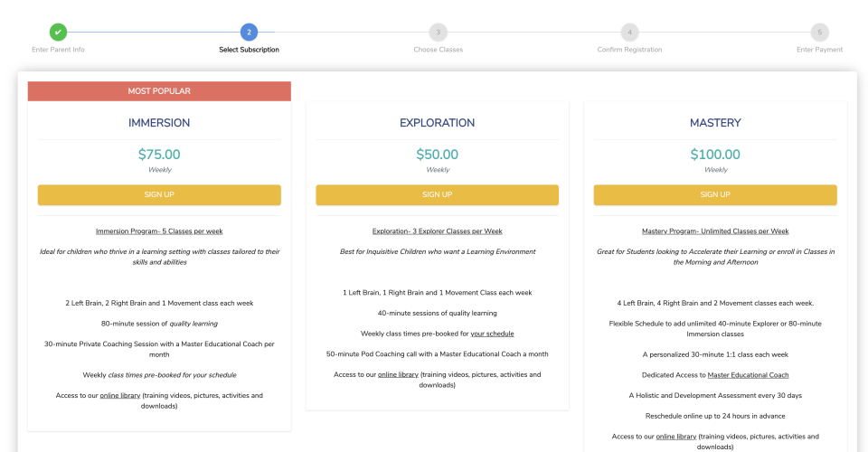Image resolution: width=868 pixels, height=452 pixels.
Task: Sign up for the Immersion plan
Action: [x=159, y=194]
